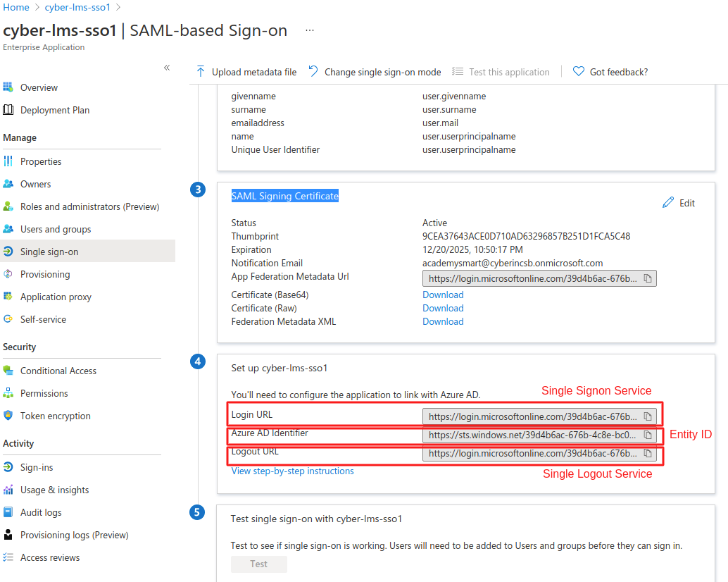Click the Edit pencil icon

668,202
